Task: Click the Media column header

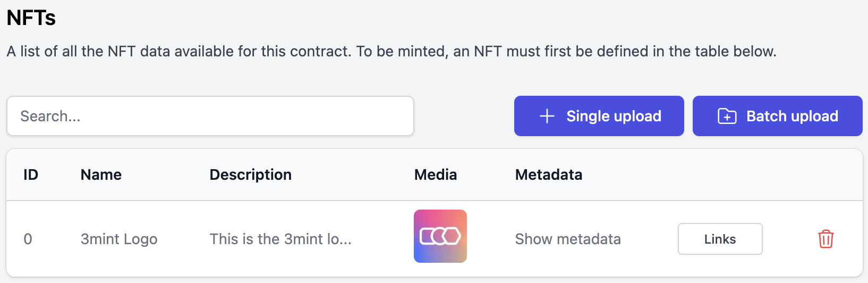Action: (436, 174)
